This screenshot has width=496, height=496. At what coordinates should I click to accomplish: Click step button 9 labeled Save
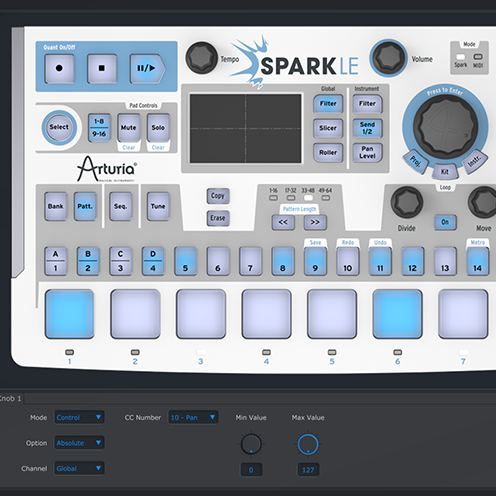click(x=315, y=261)
